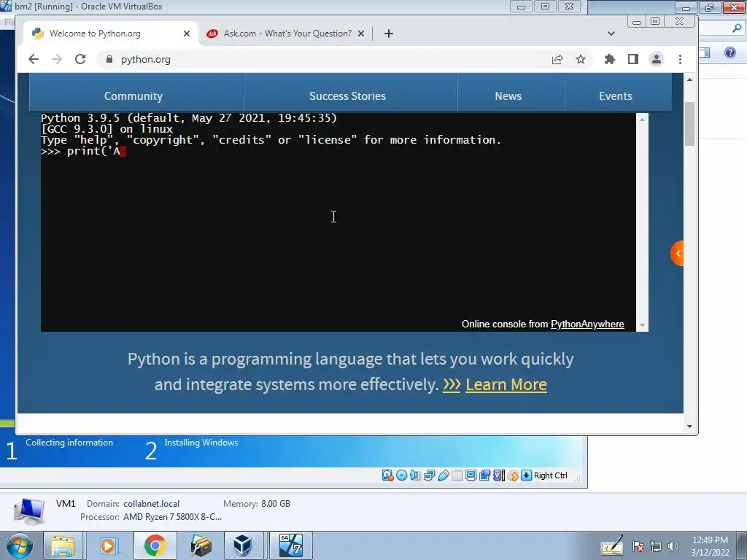This screenshot has height=560, width=747.
Task: Click the help question icon in background window
Action: coord(729,52)
